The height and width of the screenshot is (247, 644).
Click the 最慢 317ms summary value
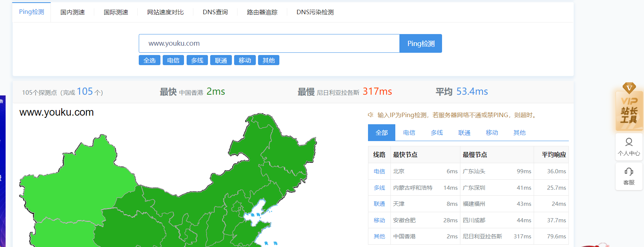tap(377, 91)
